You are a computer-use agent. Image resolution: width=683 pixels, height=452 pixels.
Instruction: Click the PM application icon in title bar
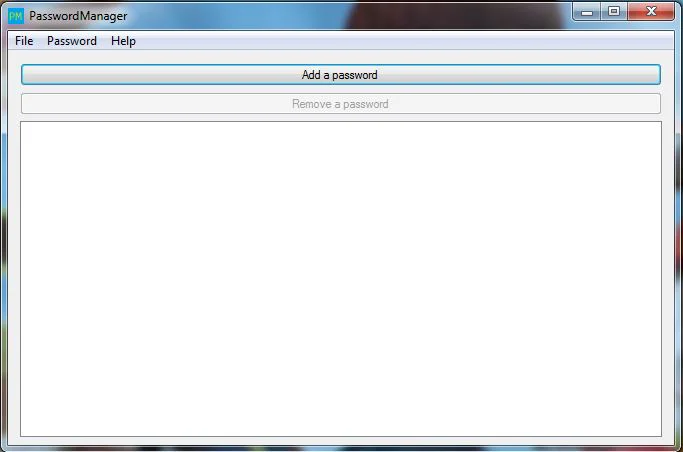pyautogui.click(x=16, y=16)
